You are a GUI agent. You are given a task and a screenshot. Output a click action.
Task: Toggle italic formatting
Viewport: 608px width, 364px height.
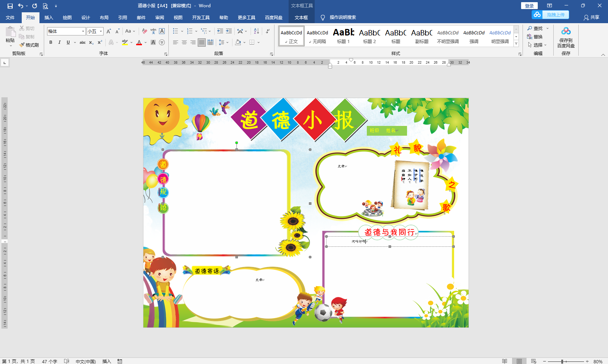click(59, 42)
